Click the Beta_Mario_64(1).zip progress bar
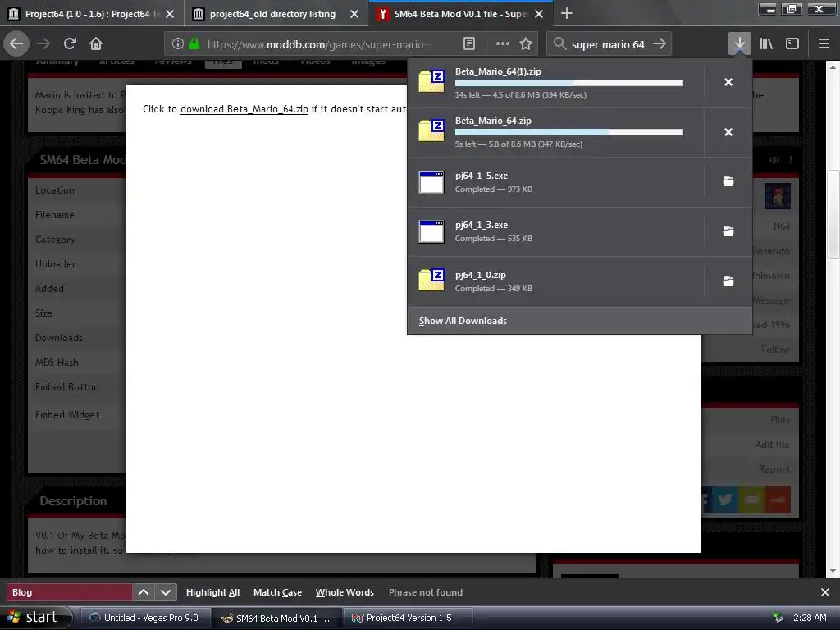The height and width of the screenshot is (630, 840). (569, 83)
